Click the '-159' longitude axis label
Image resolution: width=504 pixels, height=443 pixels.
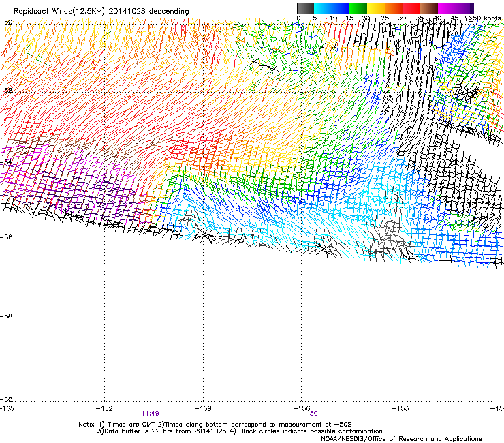click(203, 408)
